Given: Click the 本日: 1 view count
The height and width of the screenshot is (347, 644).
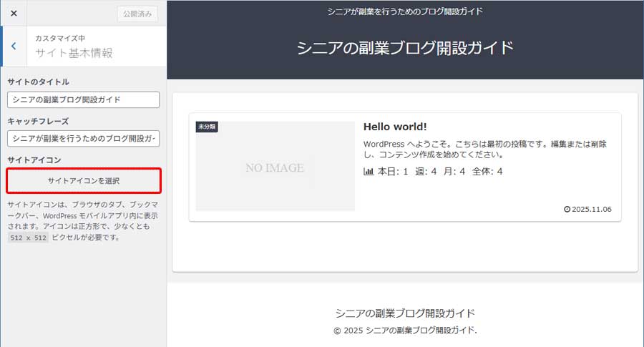Looking at the screenshot, I should [x=393, y=171].
